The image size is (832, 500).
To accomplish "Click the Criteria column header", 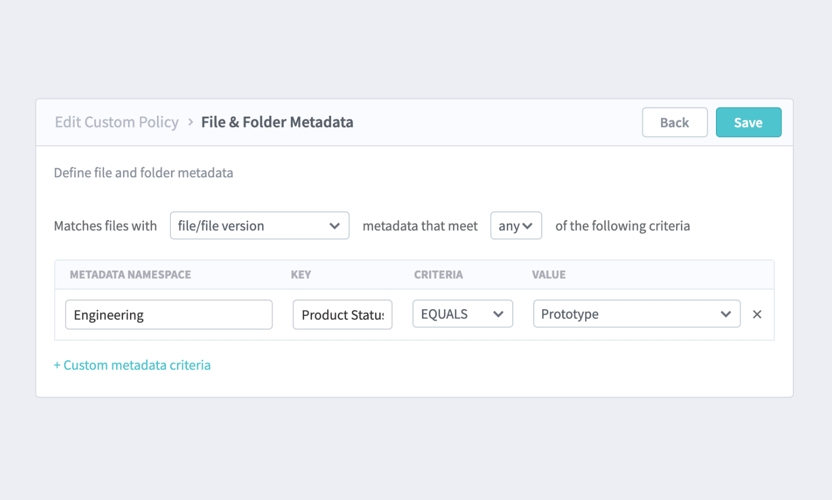I will coord(438,275).
